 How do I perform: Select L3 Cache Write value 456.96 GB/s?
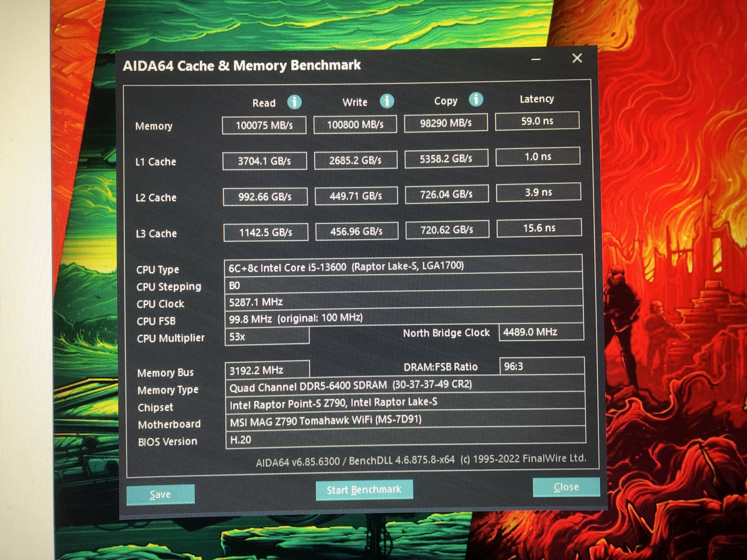pyautogui.click(x=357, y=231)
